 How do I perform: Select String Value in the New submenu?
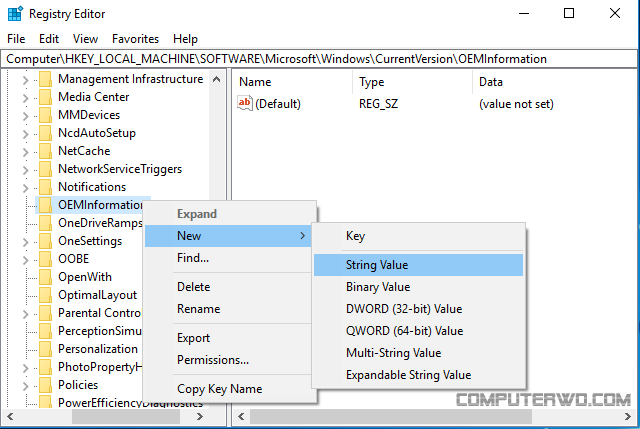[x=418, y=265]
